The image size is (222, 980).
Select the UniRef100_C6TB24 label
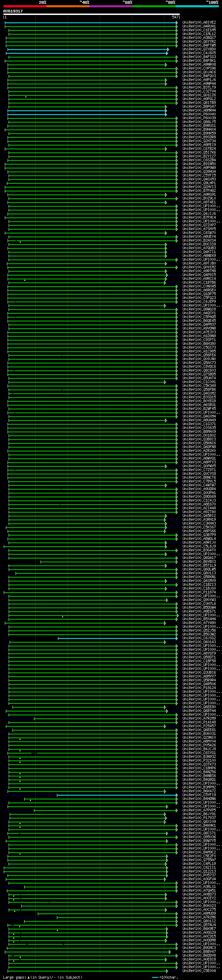tap(199, 149)
